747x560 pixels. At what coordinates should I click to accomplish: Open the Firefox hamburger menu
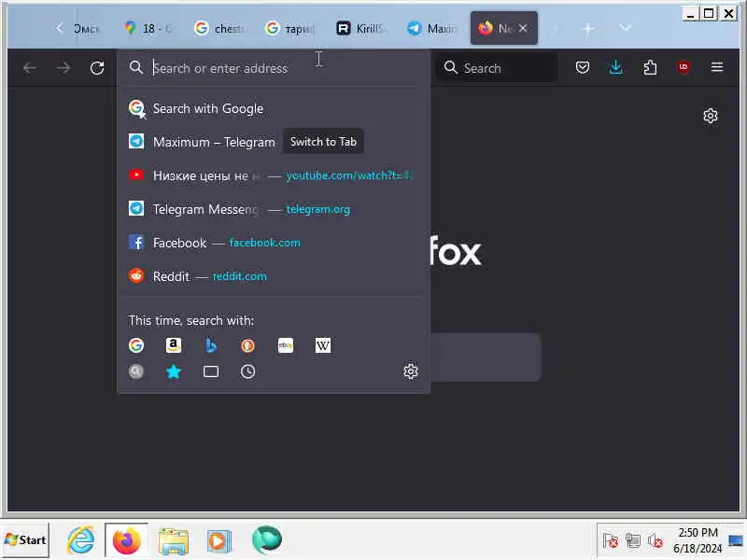pyautogui.click(x=717, y=67)
